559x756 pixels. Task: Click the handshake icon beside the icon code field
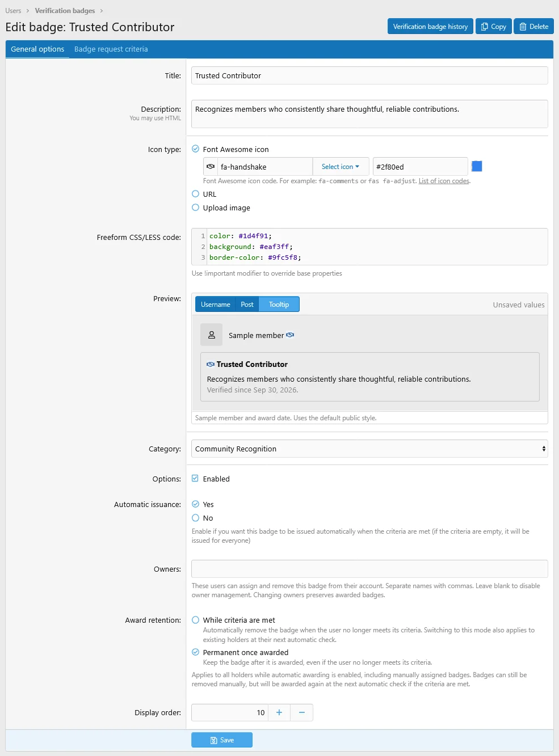tap(211, 167)
